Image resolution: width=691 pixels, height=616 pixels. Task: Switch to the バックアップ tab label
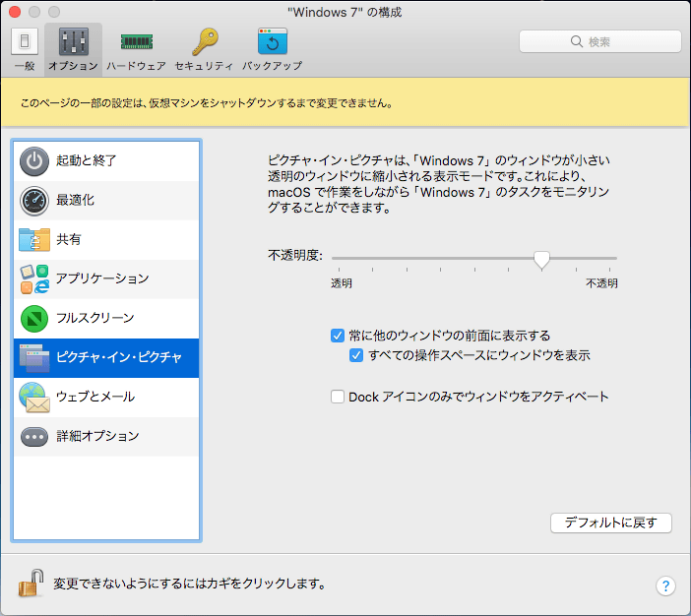click(272, 66)
